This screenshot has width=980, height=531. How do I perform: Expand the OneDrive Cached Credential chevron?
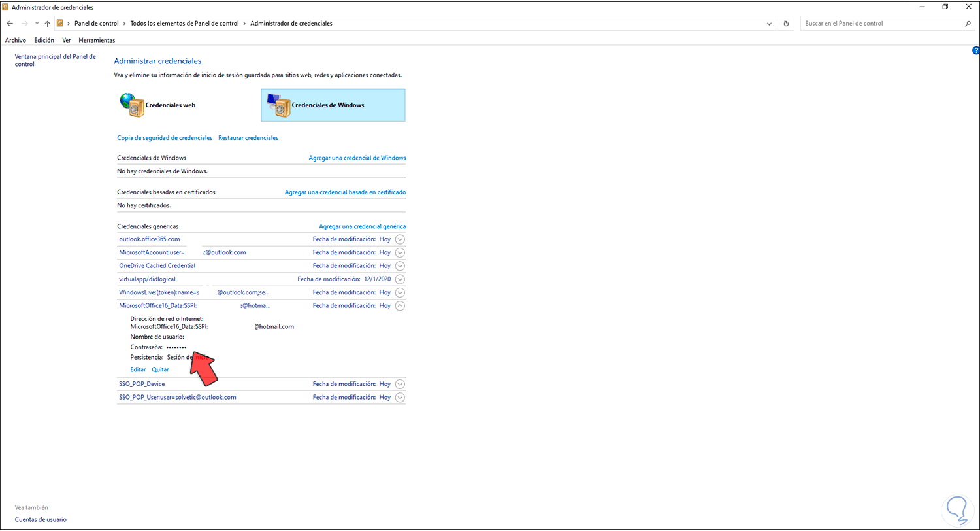400,266
